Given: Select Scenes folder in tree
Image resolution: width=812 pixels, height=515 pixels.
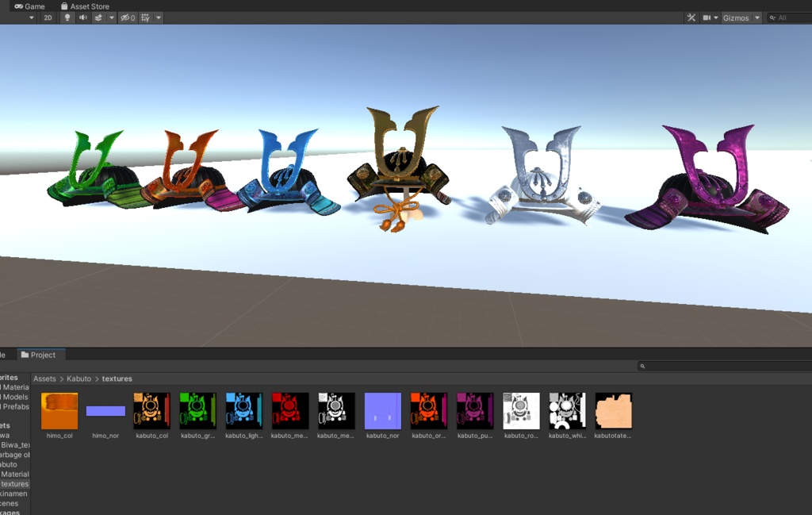Looking at the screenshot, I should (x=10, y=504).
